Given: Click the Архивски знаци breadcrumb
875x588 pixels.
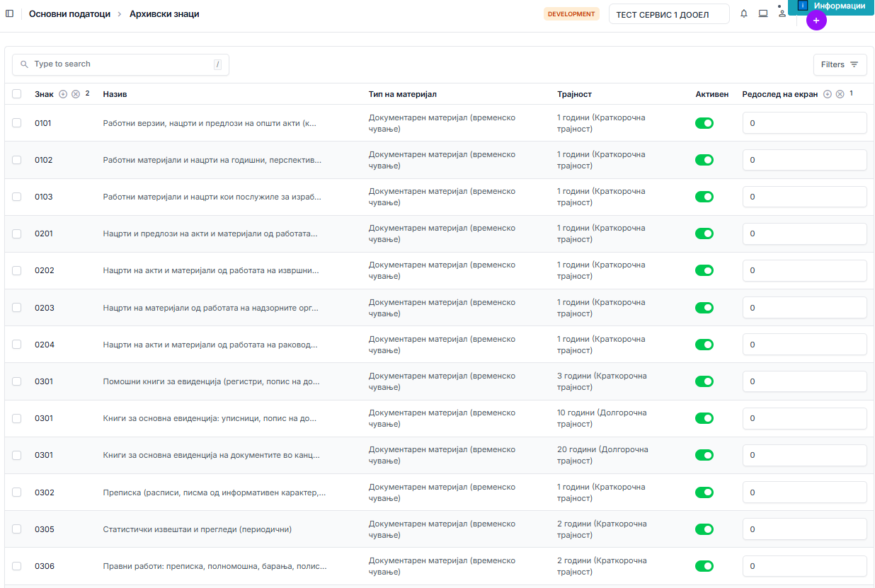Looking at the screenshot, I should coord(164,14).
